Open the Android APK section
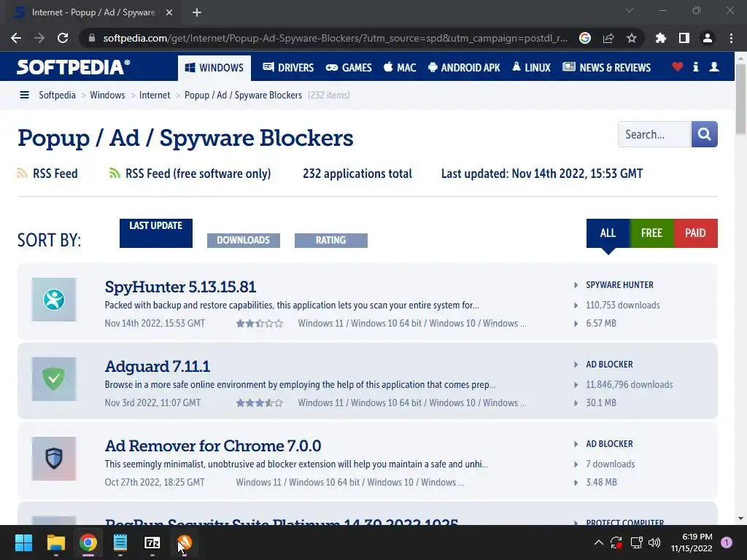 click(464, 68)
